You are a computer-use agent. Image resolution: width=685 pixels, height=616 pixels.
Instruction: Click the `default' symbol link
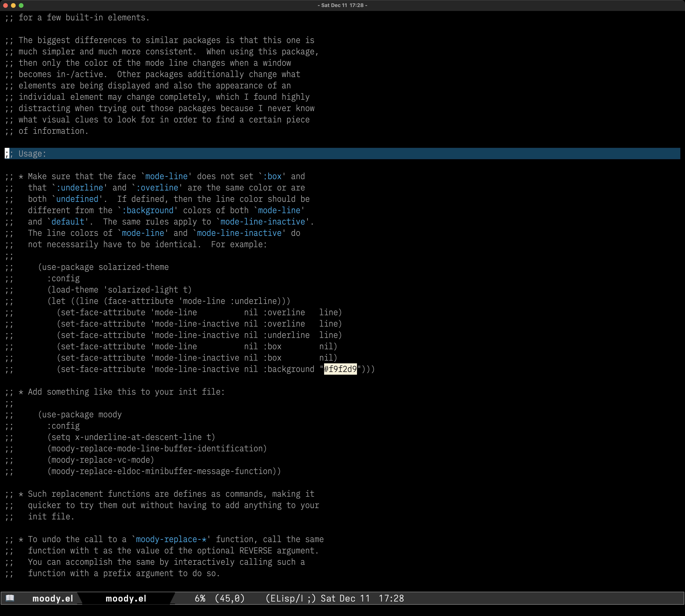click(x=68, y=222)
